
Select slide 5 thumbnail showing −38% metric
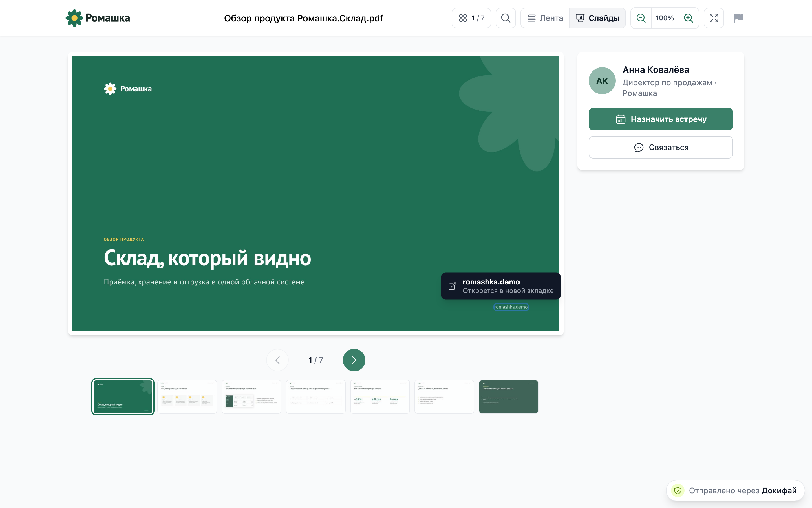coord(380,397)
